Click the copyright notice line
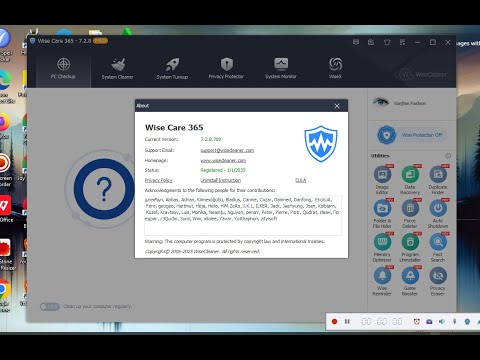Screen dimensions: 480x360 coord(202,251)
